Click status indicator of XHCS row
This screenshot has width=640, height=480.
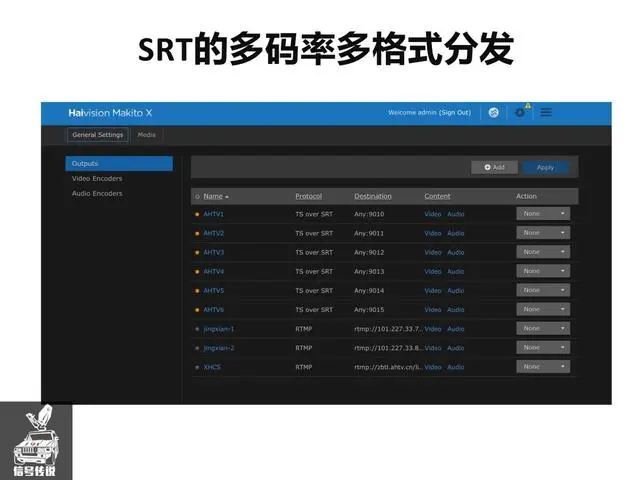197,367
